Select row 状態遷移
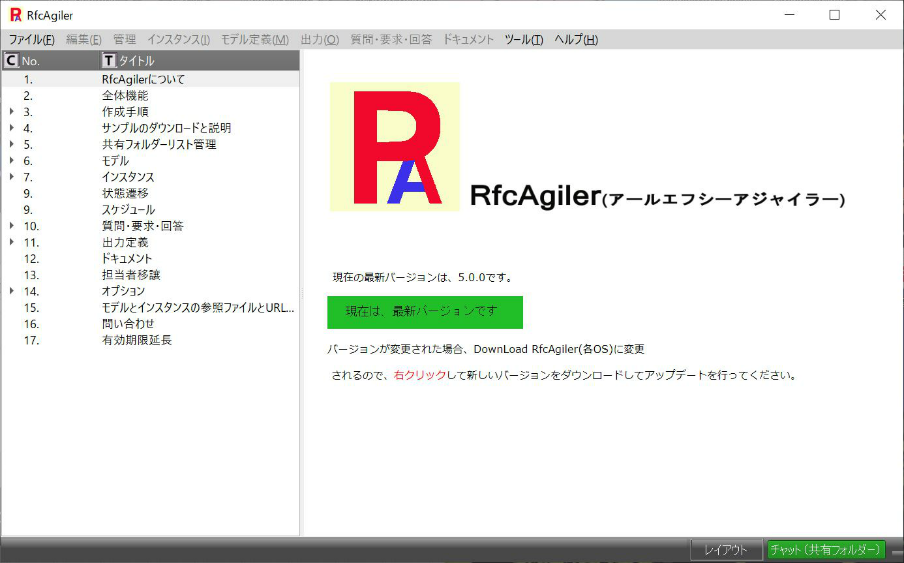The image size is (904, 563). (x=150, y=193)
